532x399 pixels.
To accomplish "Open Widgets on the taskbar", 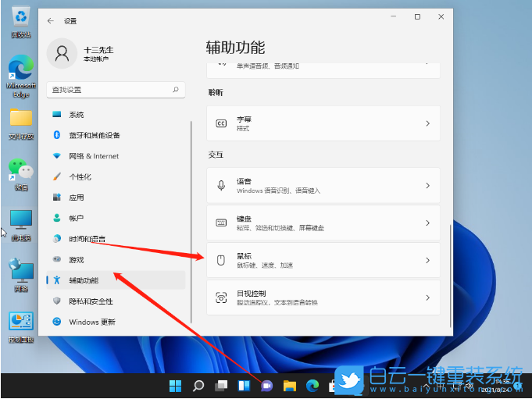I will tap(244, 386).
